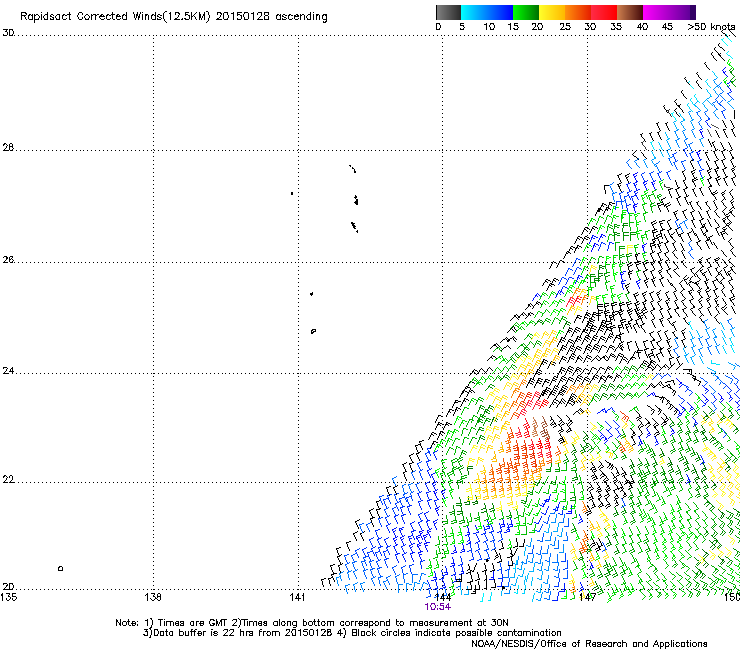Click the blue 10-15 knots legend segment
Viewport: 740px width, 650px height.
coord(500,12)
